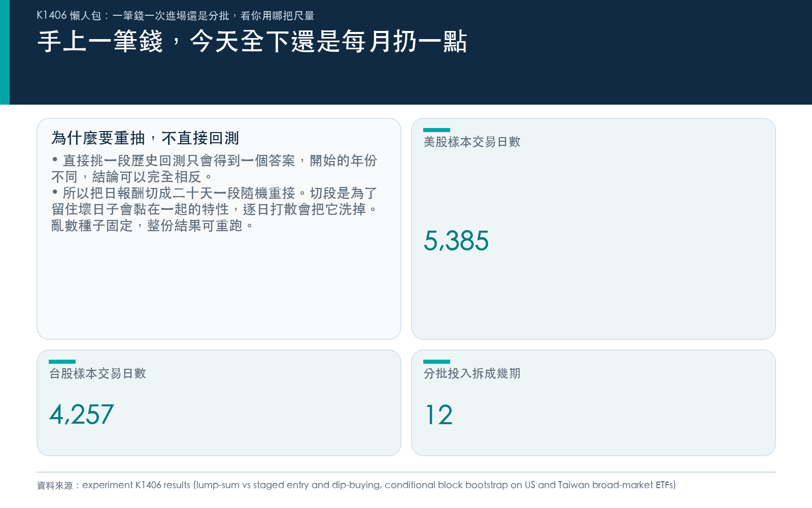812x508 pixels.
Task: Click the value 12
Action: (x=438, y=415)
